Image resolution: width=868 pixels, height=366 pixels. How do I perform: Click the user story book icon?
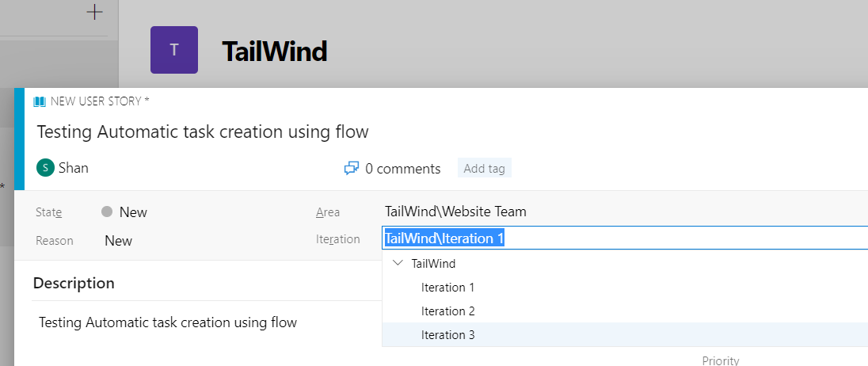pos(40,101)
